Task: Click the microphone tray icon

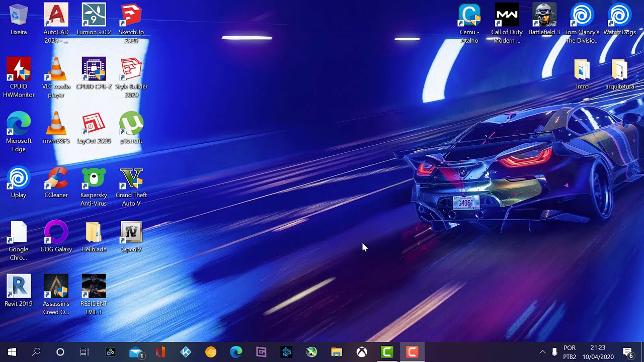Action: coord(554,352)
